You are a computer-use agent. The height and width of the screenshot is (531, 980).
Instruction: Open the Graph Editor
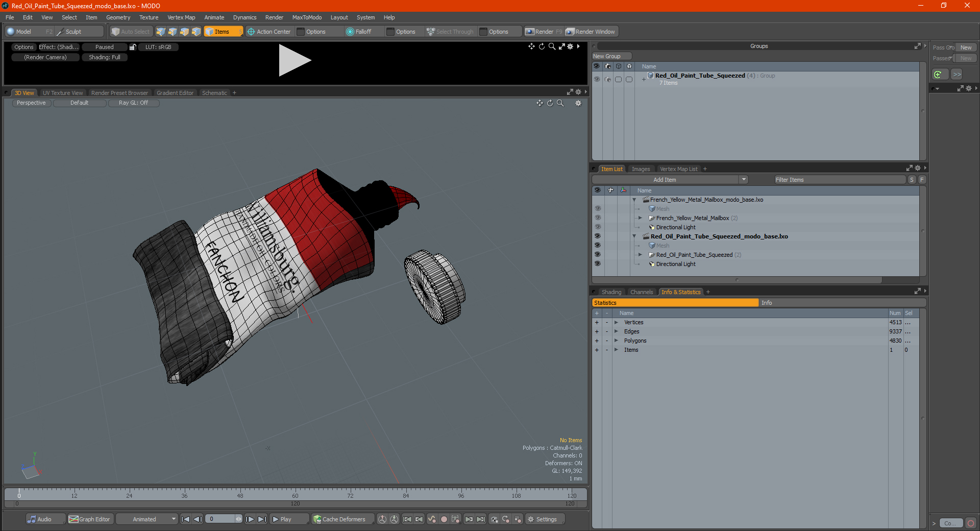click(90, 519)
